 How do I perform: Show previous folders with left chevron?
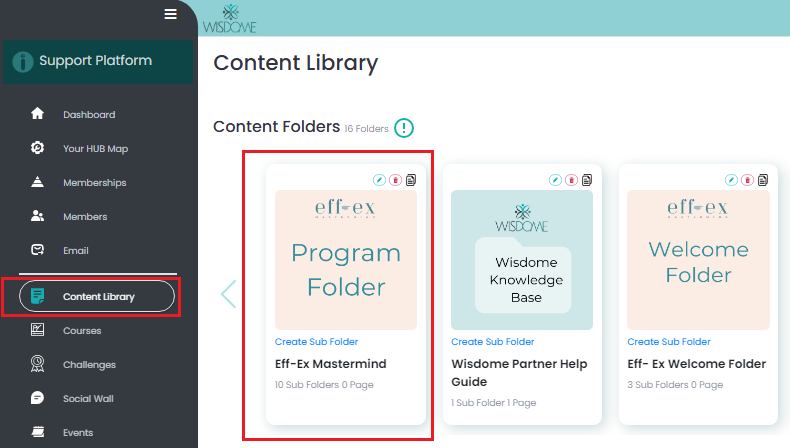coord(228,294)
